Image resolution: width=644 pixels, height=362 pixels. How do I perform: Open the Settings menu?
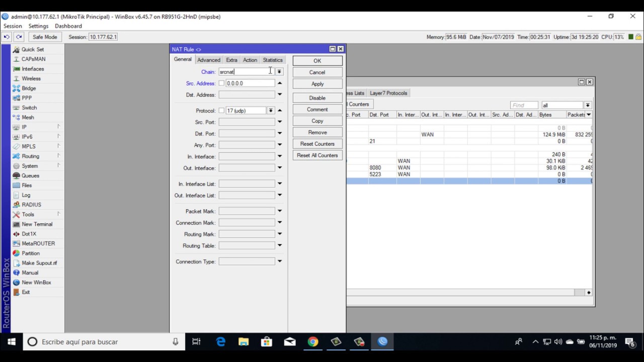(x=38, y=26)
